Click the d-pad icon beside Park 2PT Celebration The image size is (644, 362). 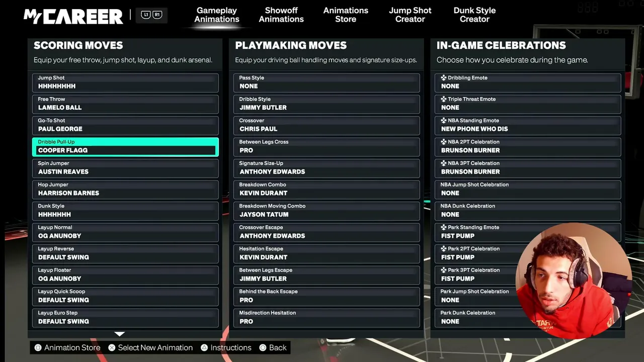coord(444,249)
